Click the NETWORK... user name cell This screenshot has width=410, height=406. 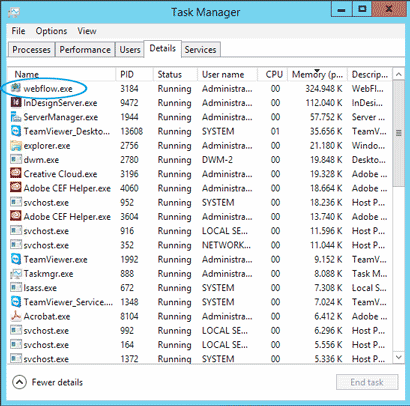pyautogui.click(x=226, y=245)
